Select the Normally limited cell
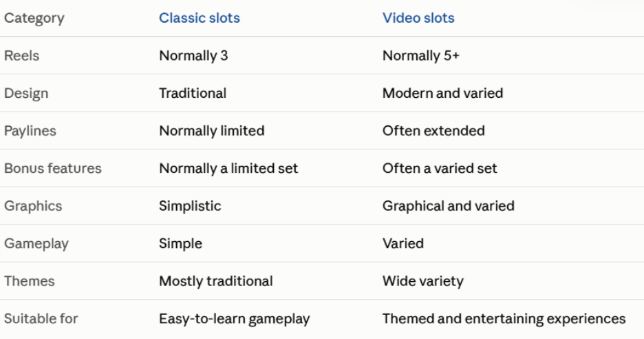Viewport: 644px width, 339px height. 211,131
